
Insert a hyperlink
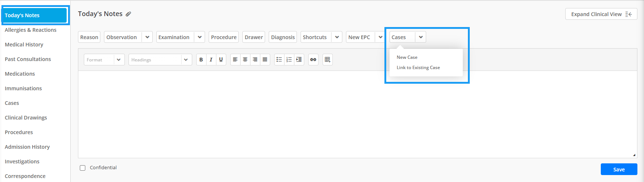point(313,60)
